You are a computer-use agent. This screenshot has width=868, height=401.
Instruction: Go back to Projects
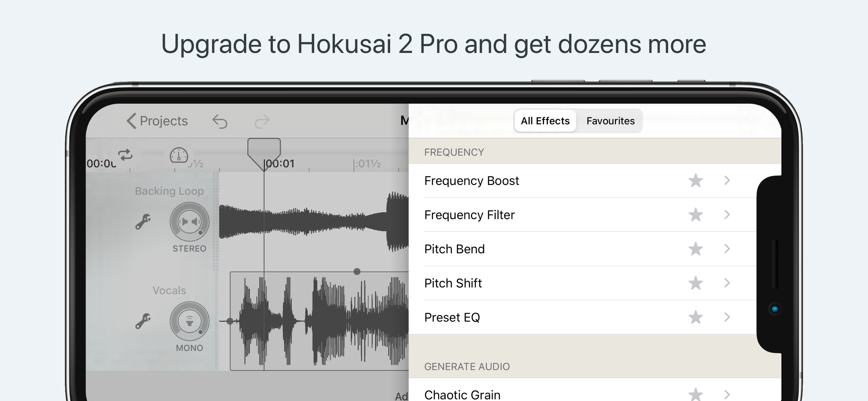point(157,121)
